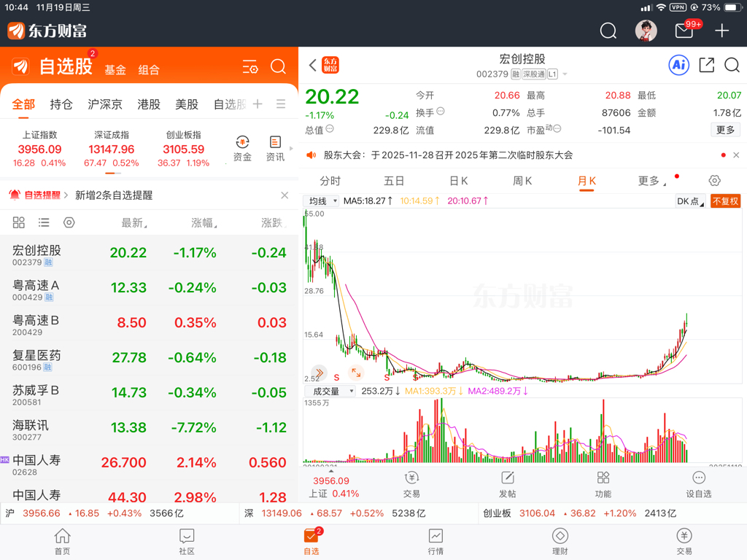Open watchlist column target settings icon
747x560 pixels.
[x=69, y=222]
